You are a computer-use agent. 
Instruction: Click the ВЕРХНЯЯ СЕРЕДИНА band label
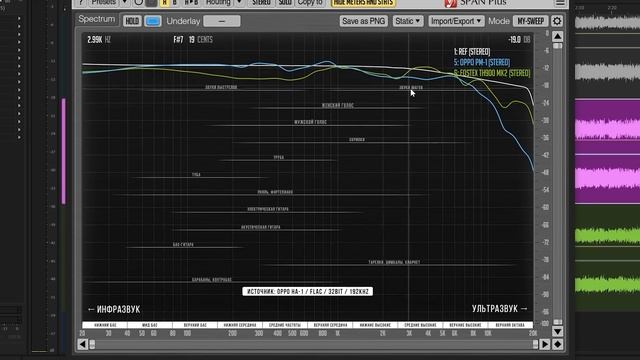(x=330, y=325)
